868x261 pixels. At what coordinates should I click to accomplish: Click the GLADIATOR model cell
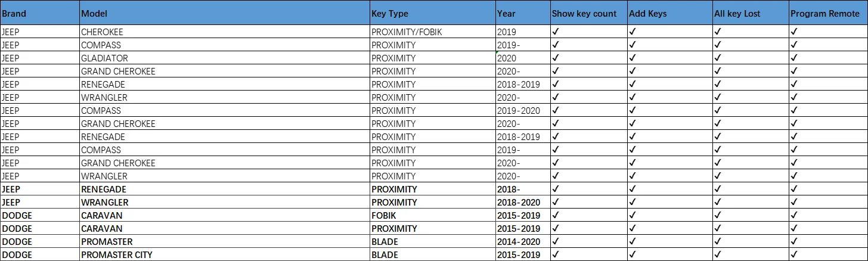tap(104, 58)
